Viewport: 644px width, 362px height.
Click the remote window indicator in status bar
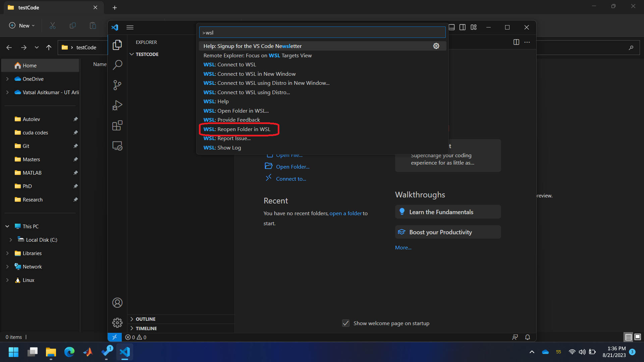point(114,337)
